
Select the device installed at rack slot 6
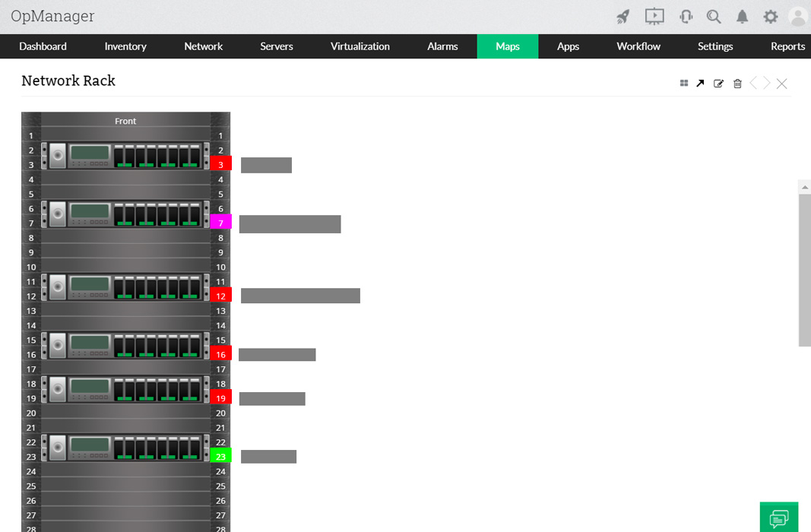coord(125,214)
